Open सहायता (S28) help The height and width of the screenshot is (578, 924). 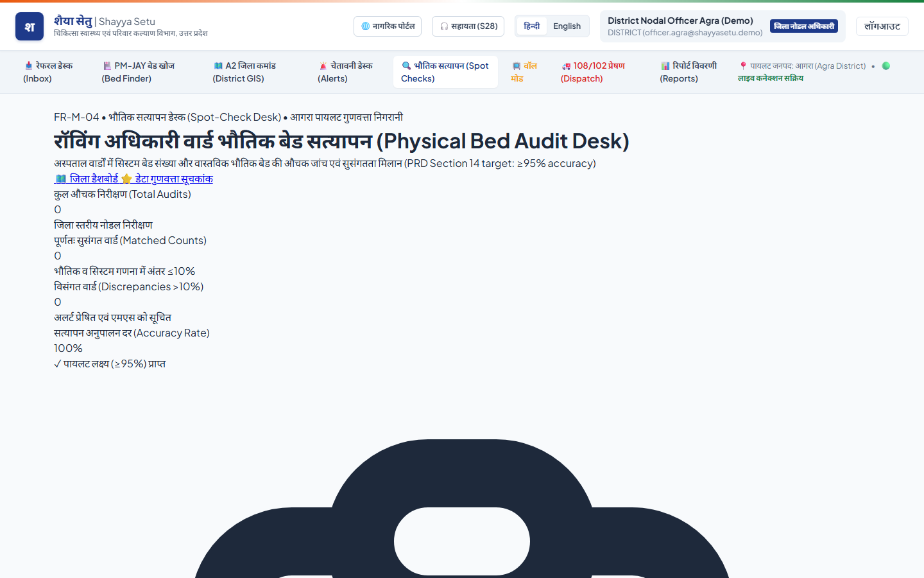click(x=468, y=26)
